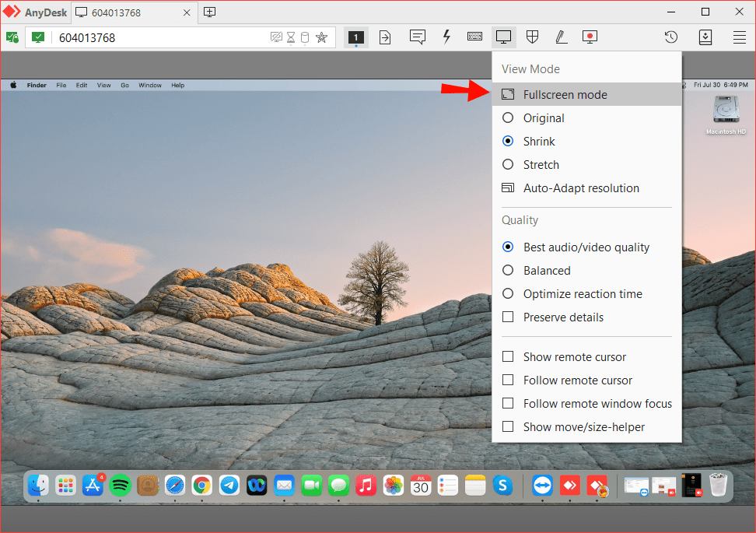Tick Follow remote window focus

coord(508,404)
